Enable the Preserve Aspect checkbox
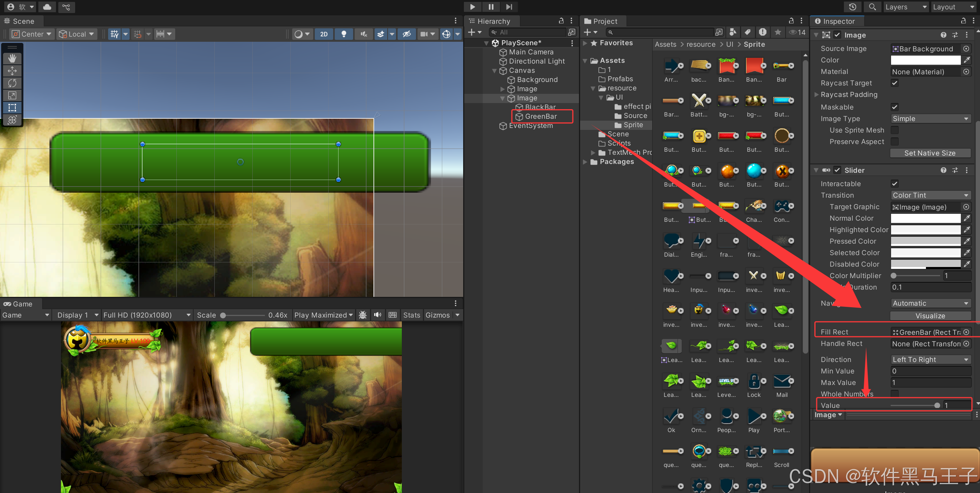Screen dimensions: 980x493 pyautogui.click(x=894, y=142)
